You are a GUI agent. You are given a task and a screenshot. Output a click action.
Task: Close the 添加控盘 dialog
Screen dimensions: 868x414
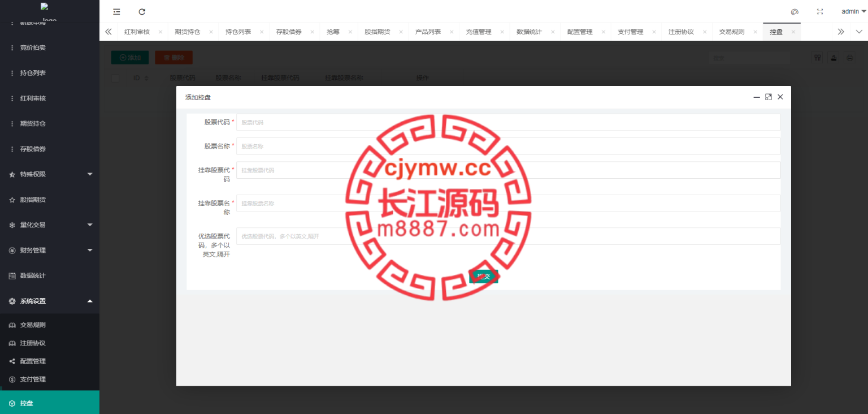tap(780, 97)
